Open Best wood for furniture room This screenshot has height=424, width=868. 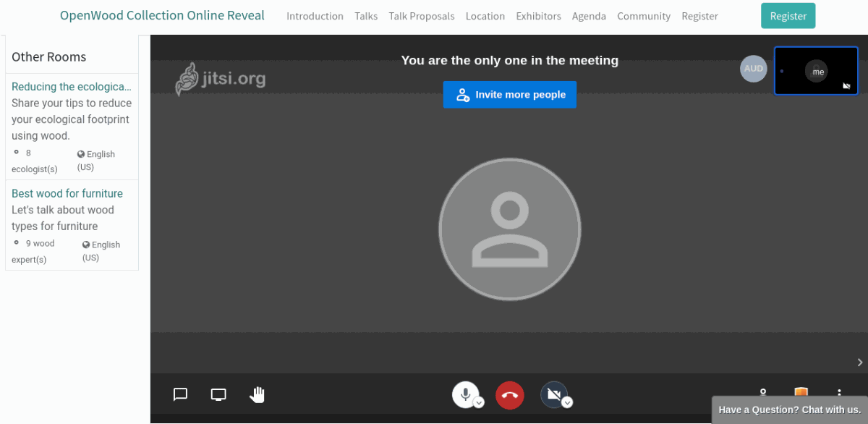click(x=67, y=193)
